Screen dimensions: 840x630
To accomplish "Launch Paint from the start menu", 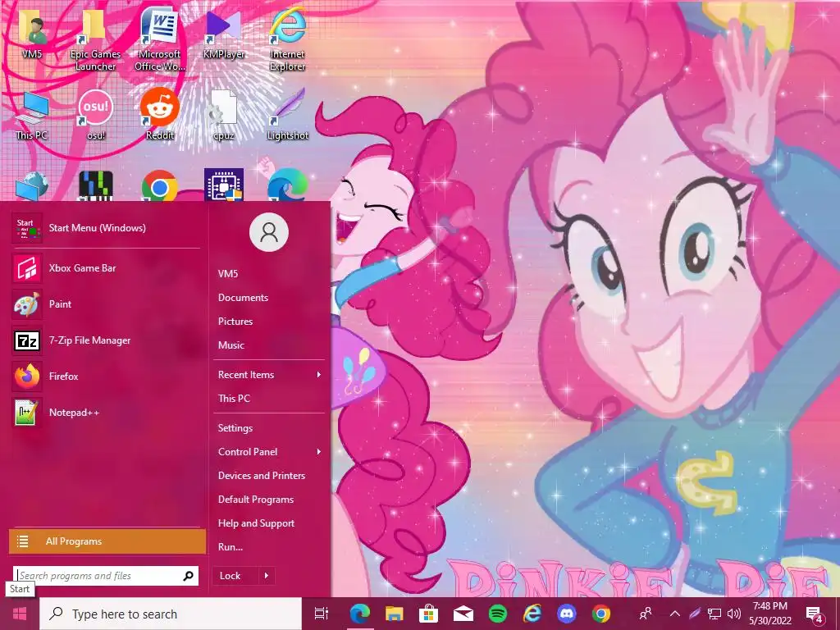I will (x=106, y=304).
